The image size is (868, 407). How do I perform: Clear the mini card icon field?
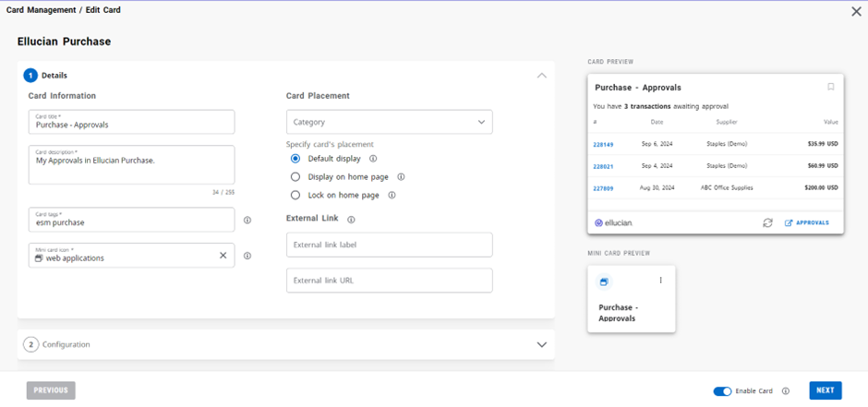[x=223, y=256]
